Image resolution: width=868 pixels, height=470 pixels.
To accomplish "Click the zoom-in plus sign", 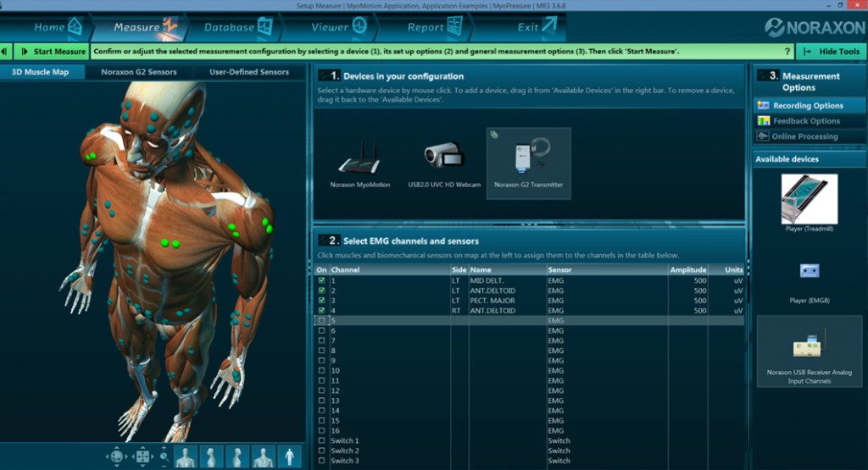I will [164, 448].
